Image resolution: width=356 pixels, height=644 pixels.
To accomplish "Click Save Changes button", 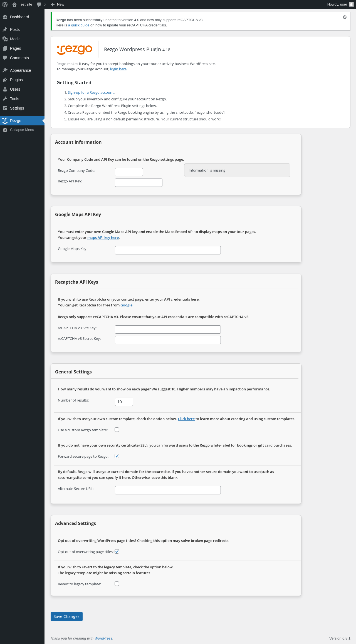I will coord(66,616).
